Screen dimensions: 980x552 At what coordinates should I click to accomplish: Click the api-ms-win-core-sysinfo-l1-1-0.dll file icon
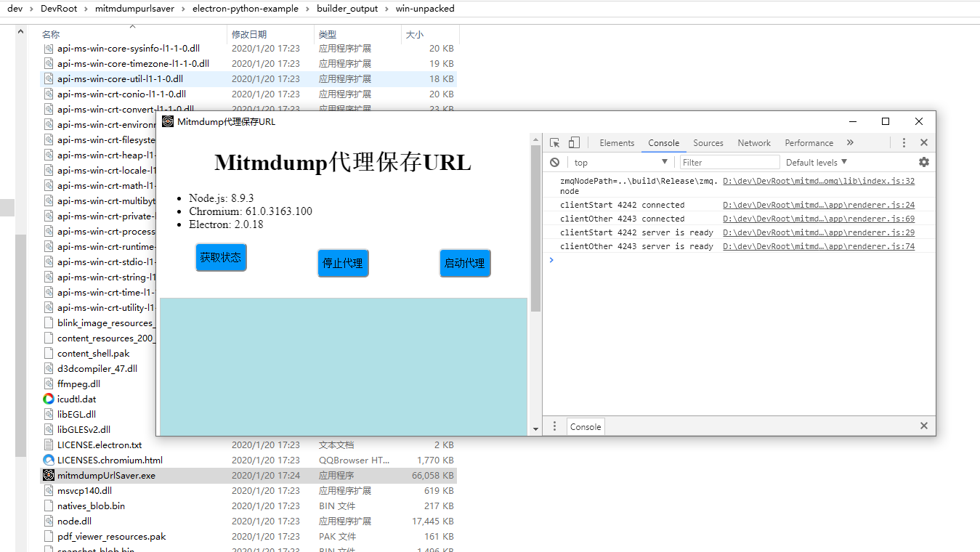click(x=49, y=48)
